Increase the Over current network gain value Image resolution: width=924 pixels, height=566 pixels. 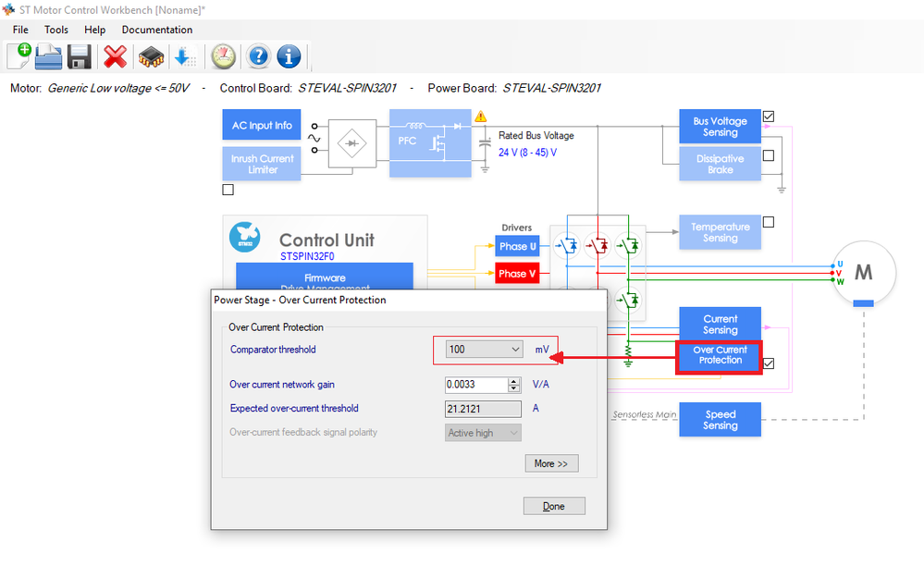(514, 381)
